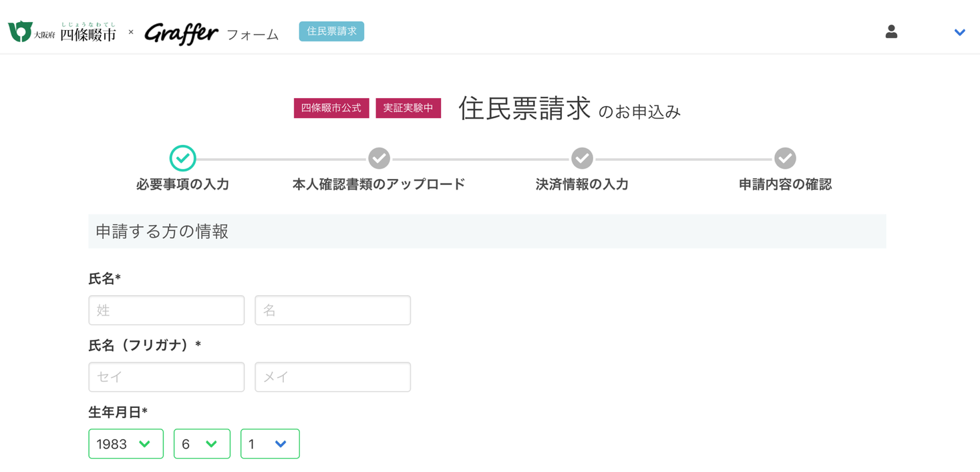980x472 pixels.
Task: Select the 住民票請求 tag in header
Action: (331, 31)
